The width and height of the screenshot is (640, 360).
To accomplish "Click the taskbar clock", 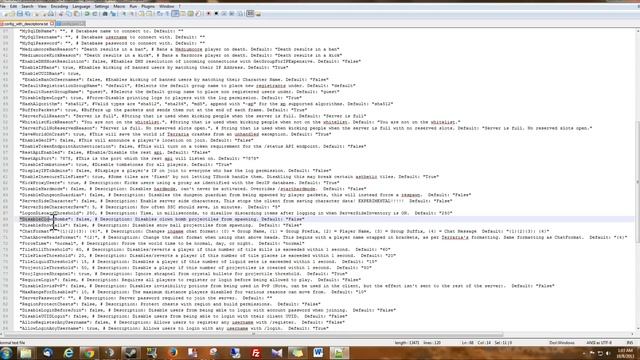I will pos(625,353).
